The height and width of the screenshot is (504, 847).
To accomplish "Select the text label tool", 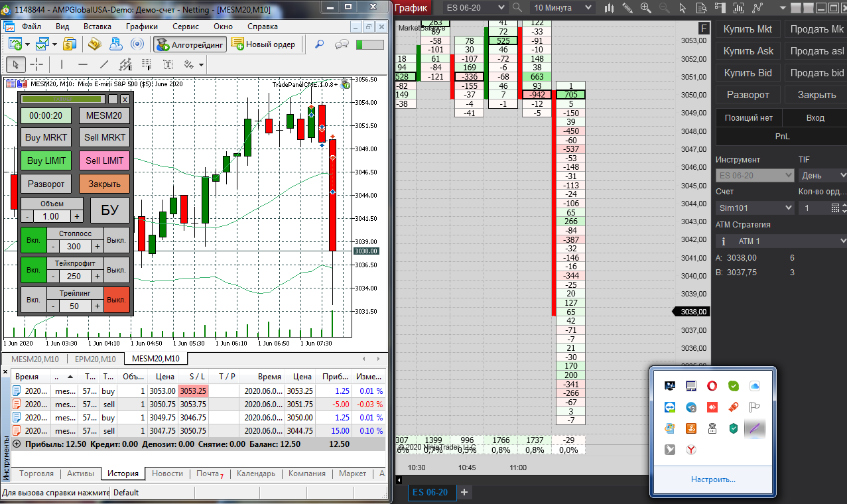I will [x=167, y=64].
